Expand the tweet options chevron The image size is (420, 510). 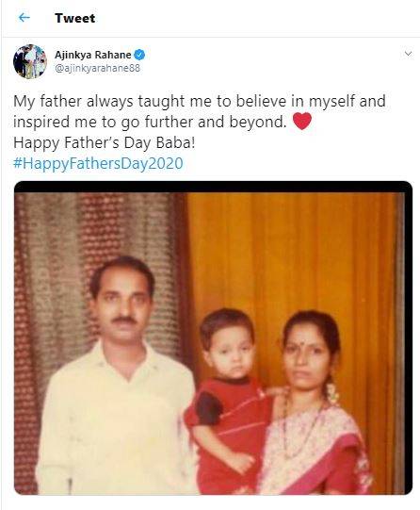(x=408, y=54)
